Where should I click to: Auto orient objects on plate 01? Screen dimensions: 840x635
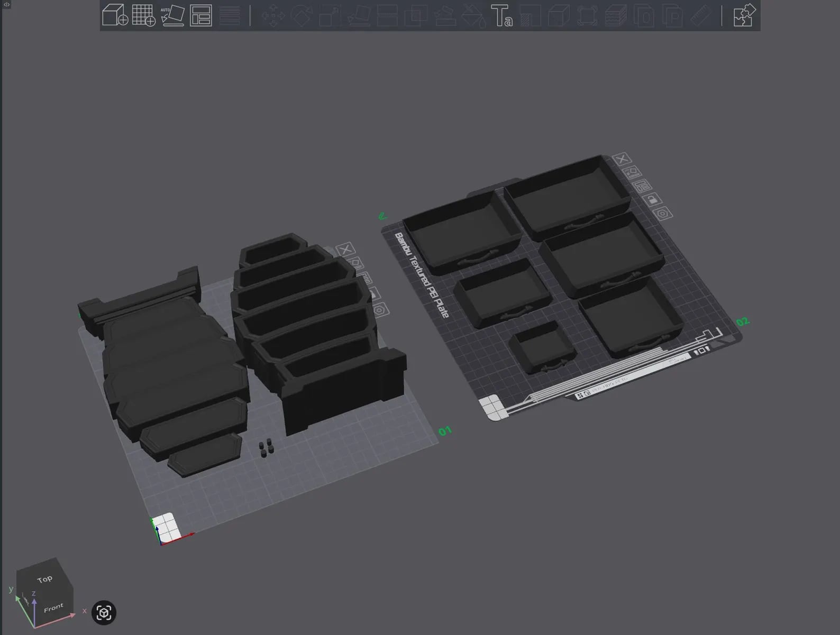[x=355, y=263]
